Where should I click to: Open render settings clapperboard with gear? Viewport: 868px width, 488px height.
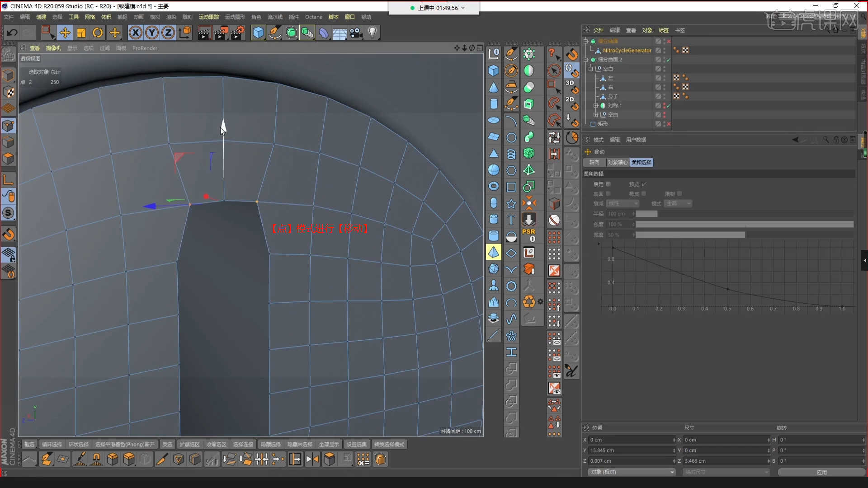238,33
